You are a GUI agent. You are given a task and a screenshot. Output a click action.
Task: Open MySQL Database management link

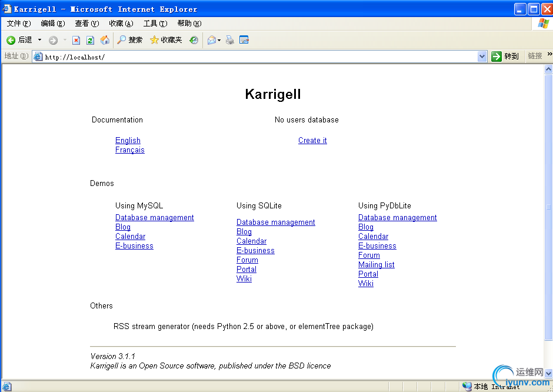point(155,217)
